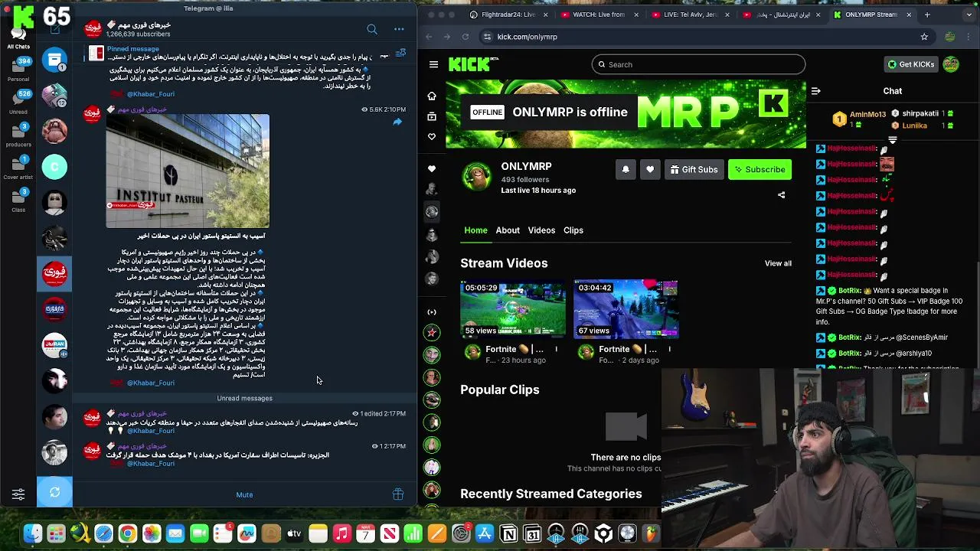Select the All Chats folder in Telegram

coord(18,37)
